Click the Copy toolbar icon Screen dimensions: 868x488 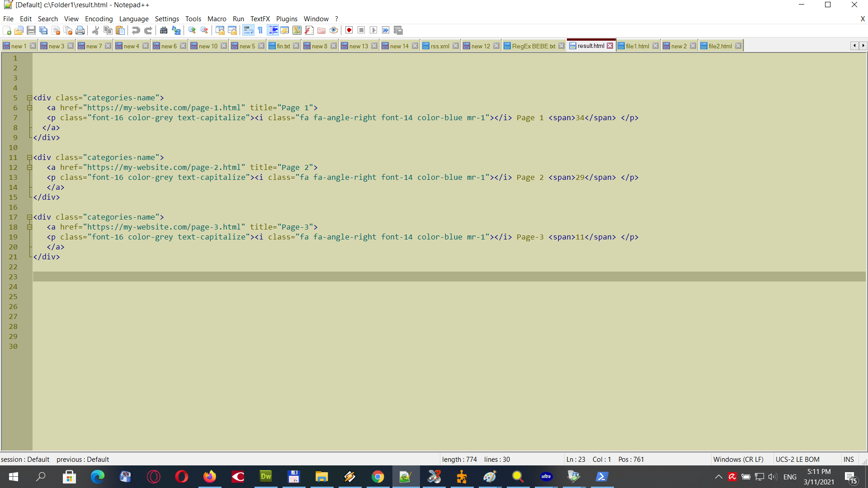(x=108, y=30)
